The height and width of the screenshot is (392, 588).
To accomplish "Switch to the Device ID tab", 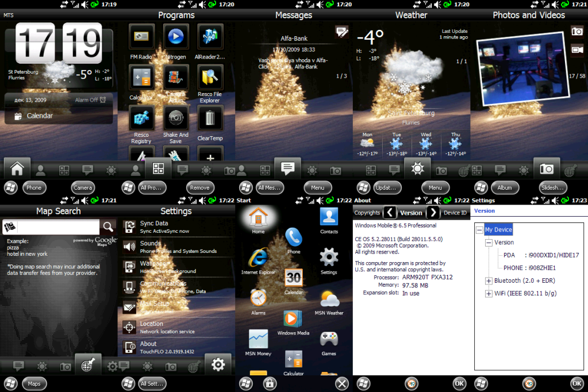I will point(455,213).
